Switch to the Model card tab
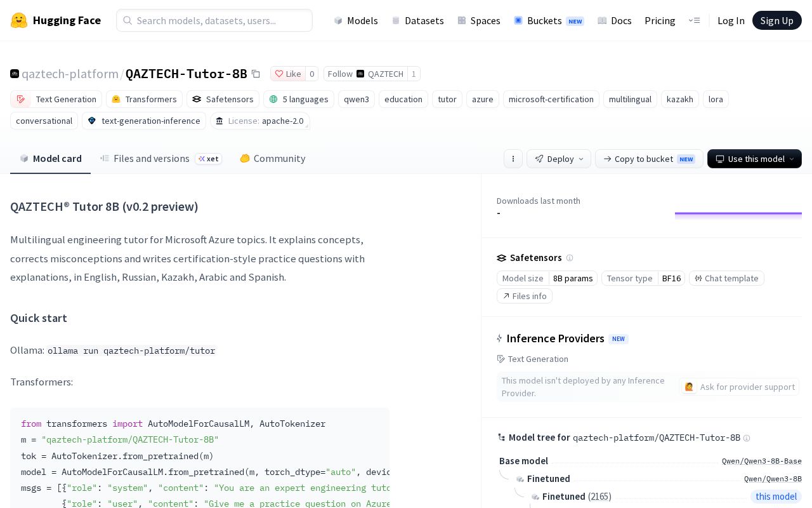 click(51, 159)
